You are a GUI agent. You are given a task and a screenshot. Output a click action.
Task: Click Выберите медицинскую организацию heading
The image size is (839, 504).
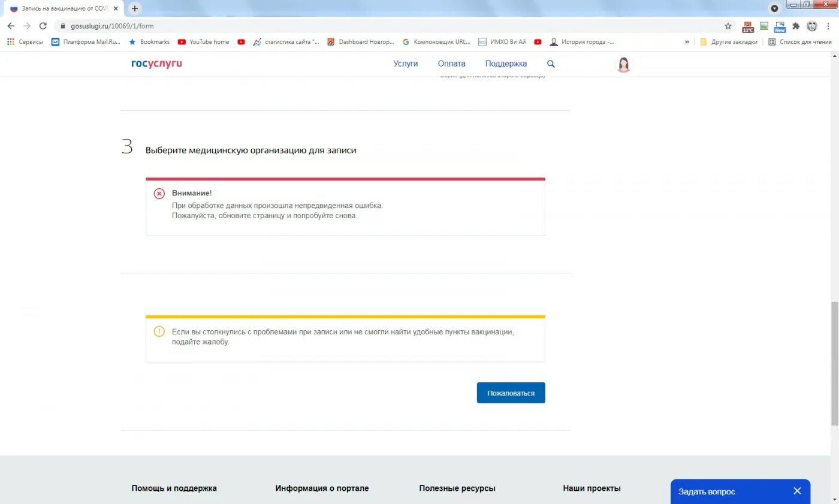coord(251,150)
